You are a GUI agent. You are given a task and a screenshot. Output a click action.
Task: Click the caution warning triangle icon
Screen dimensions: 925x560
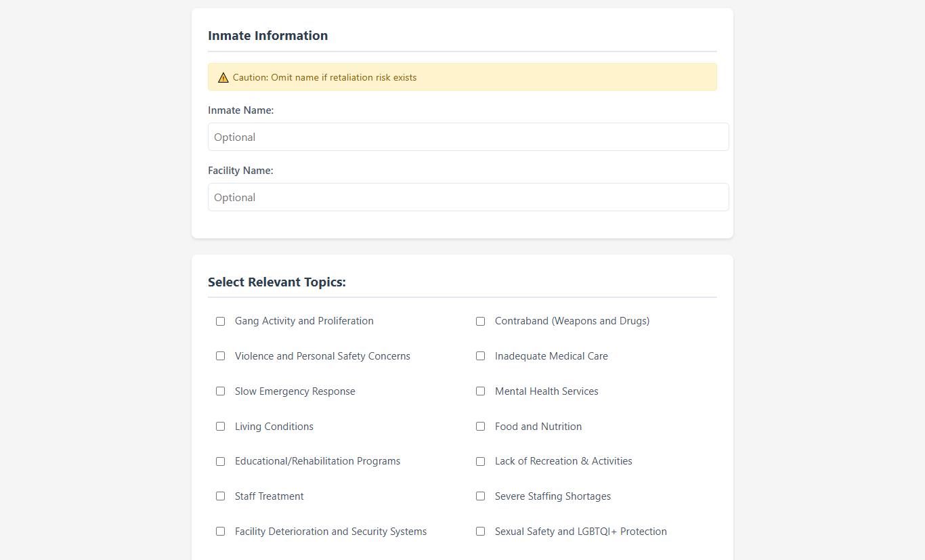click(x=223, y=77)
